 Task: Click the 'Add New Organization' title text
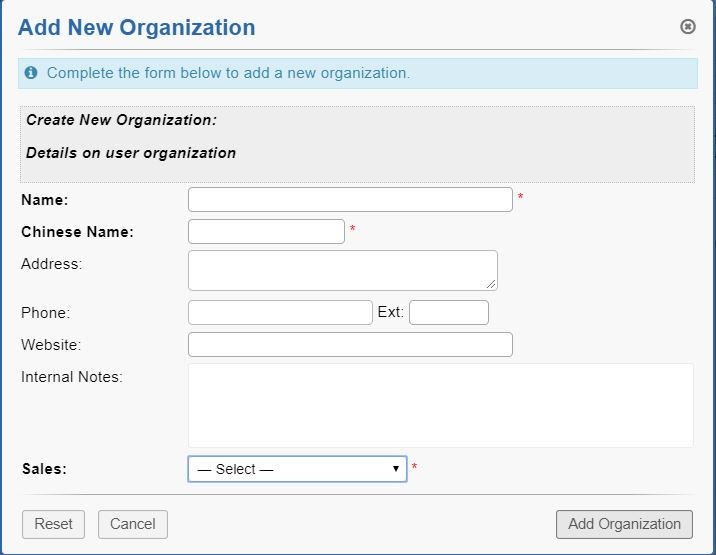click(137, 27)
